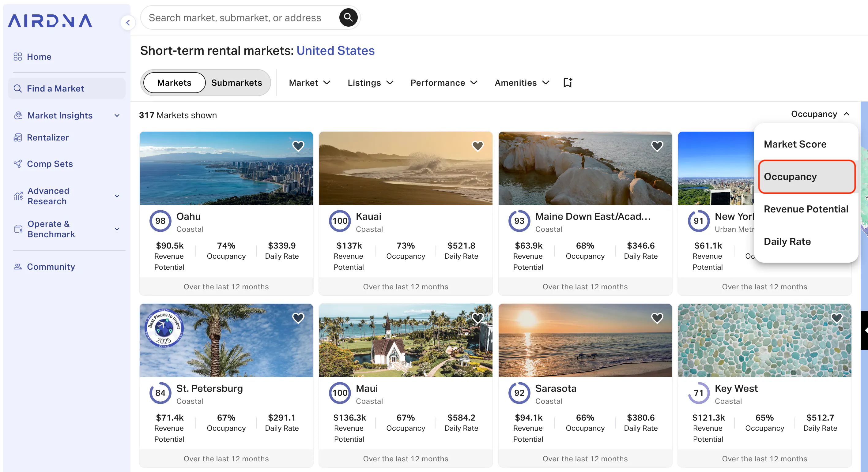This screenshot has width=868, height=472.
Task: Click the Community people icon
Action: coord(17,267)
